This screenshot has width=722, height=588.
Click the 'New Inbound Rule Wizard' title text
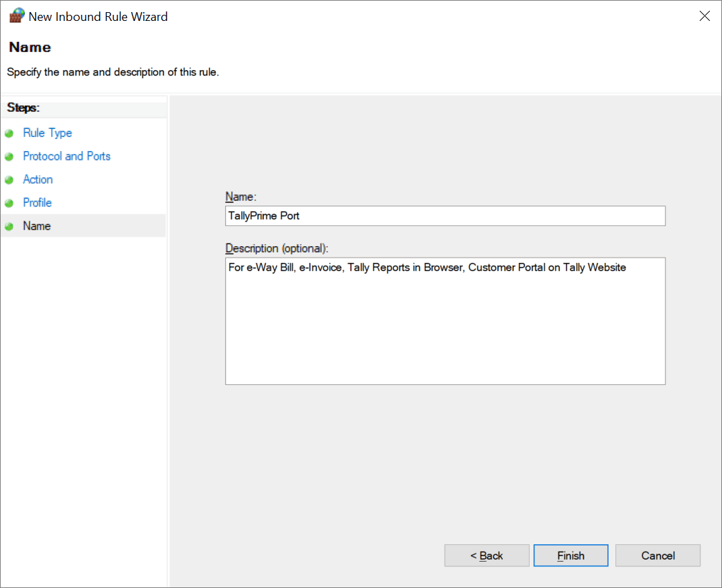point(98,17)
